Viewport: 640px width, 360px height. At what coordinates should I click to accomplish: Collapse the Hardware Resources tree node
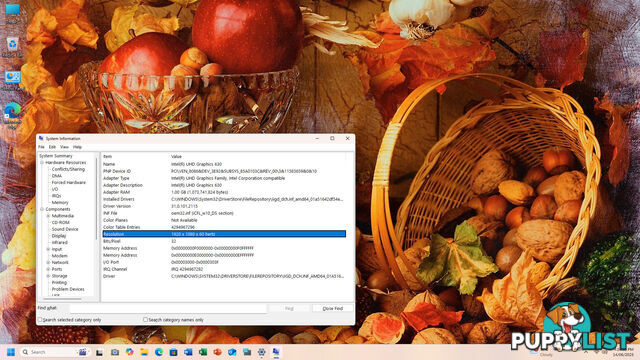pyautogui.click(x=42, y=162)
